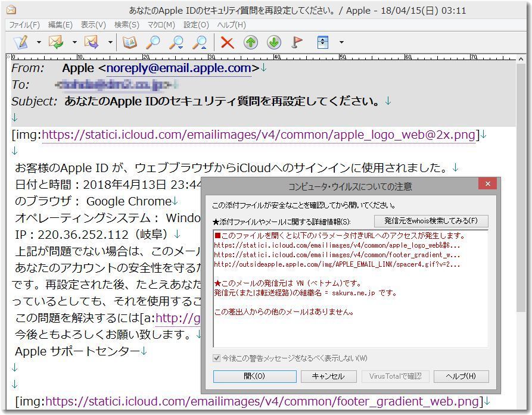Delete the mail with red X icon
This screenshot has height=415, width=532.
pos(228,42)
